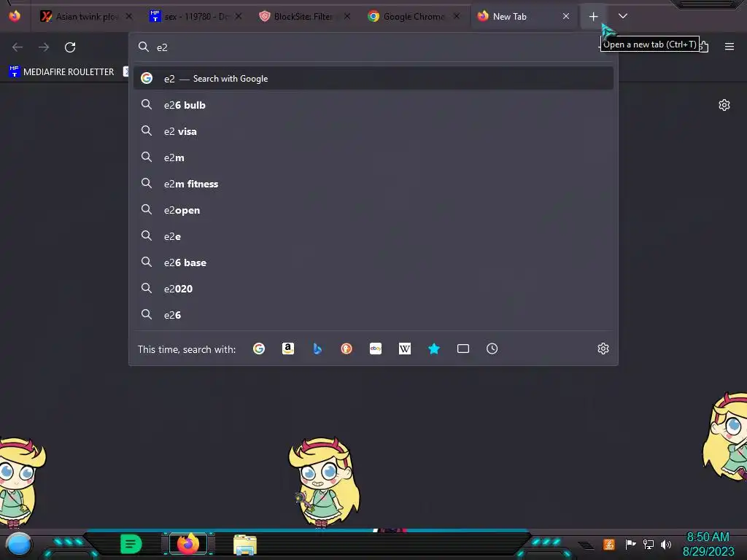Click the Firefox taskbar button
This screenshot has width=747, height=560.
pyautogui.click(x=188, y=544)
